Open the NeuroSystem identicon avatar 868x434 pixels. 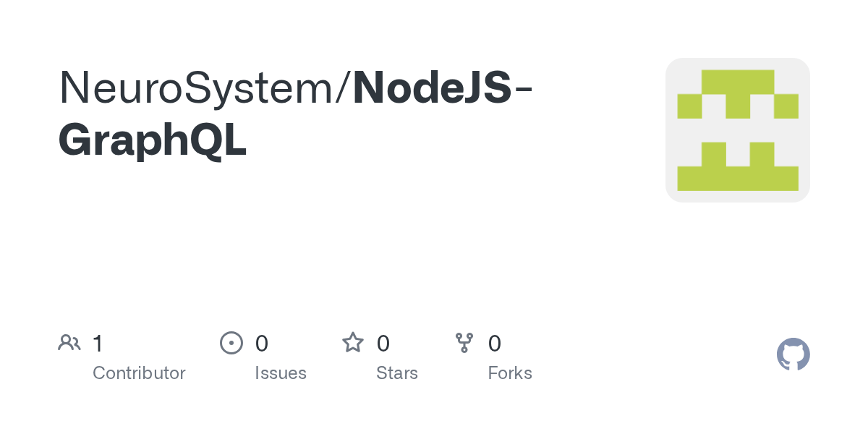738,130
